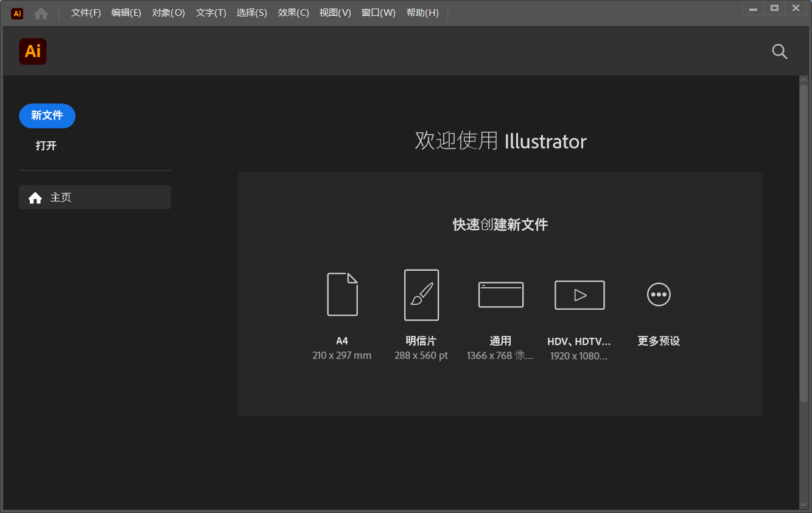Close the Illustrator window
This screenshot has width=812, height=513.
point(796,8)
